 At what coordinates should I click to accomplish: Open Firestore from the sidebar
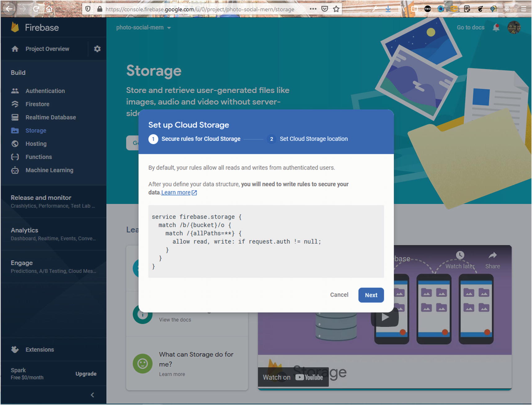coord(37,104)
